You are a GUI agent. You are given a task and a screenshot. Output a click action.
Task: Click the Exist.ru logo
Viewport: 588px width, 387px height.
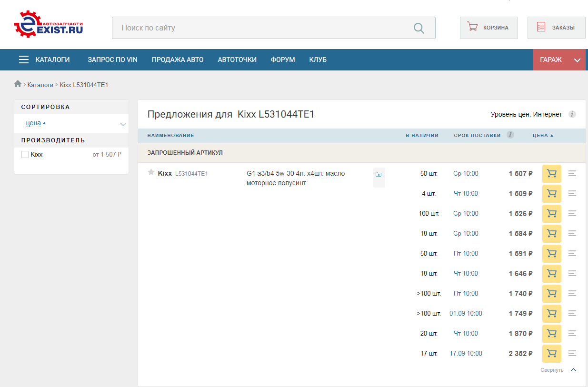tap(49, 24)
